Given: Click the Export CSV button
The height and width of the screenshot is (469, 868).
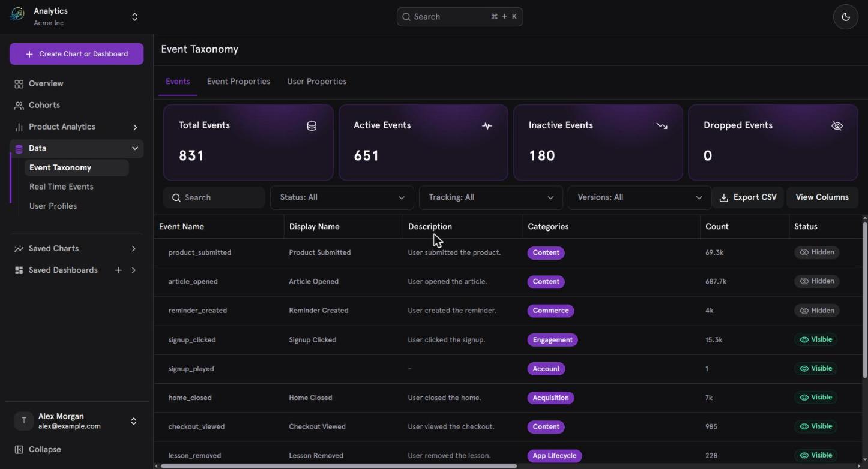Looking at the screenshot, I should pos(748,197).
